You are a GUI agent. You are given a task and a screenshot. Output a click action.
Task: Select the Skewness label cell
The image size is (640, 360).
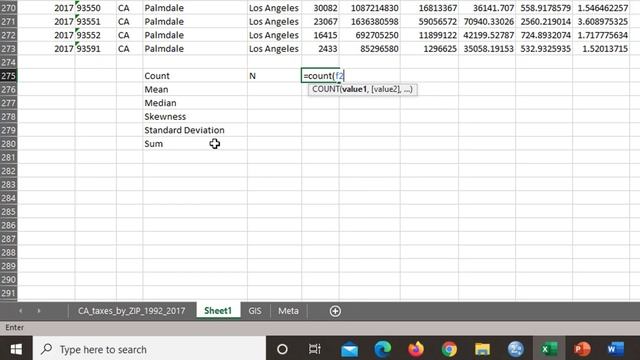[195, 116]
